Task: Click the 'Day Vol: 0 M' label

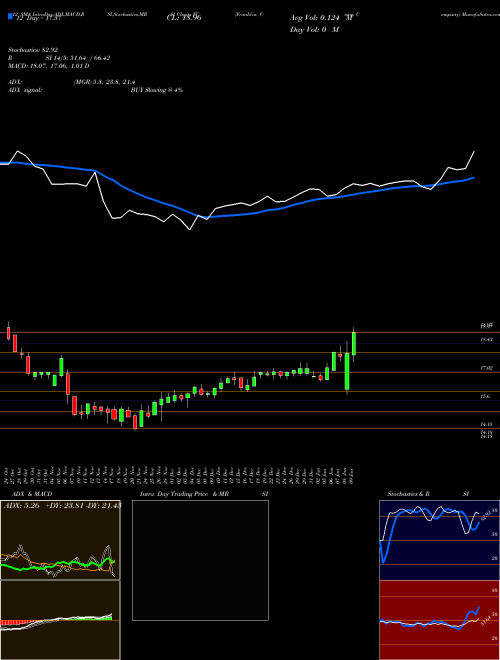Action: 314,30
